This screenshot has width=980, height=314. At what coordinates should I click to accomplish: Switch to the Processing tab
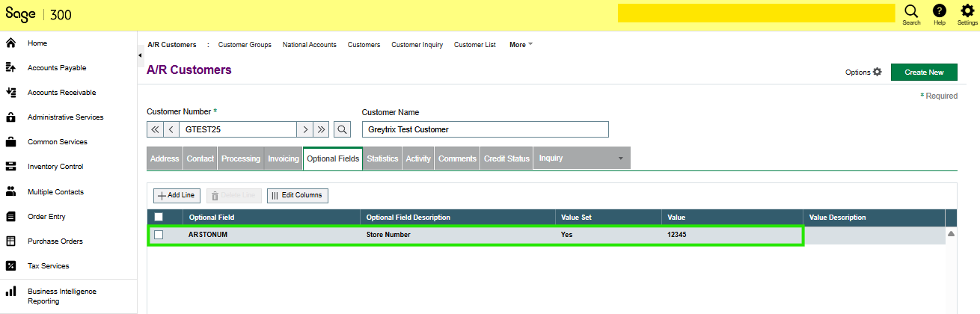pyautogui.click(x=241, y=158)
